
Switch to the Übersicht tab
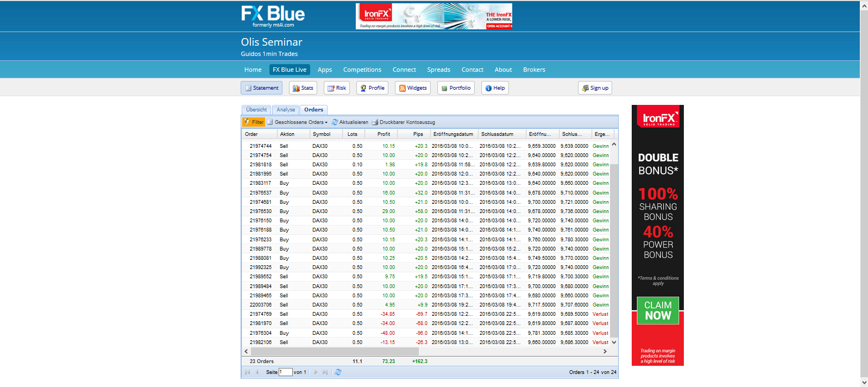click(256, 110)
